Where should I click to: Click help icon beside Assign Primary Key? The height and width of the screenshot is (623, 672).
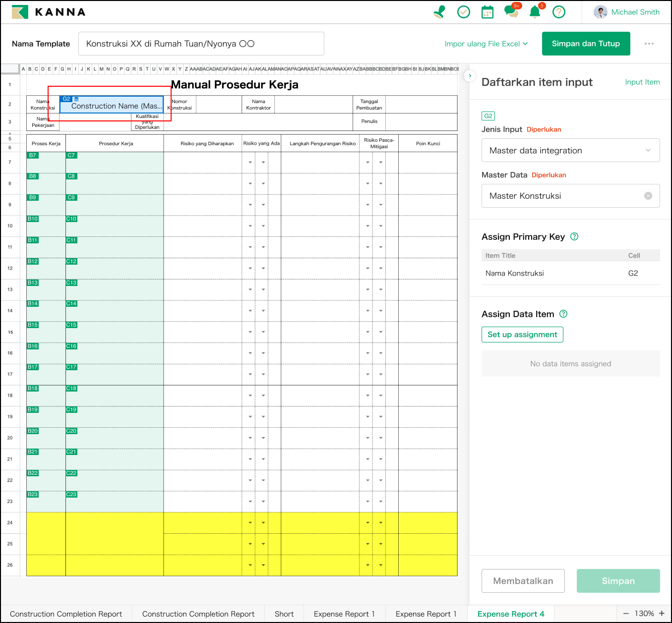[x=574, y=236]
